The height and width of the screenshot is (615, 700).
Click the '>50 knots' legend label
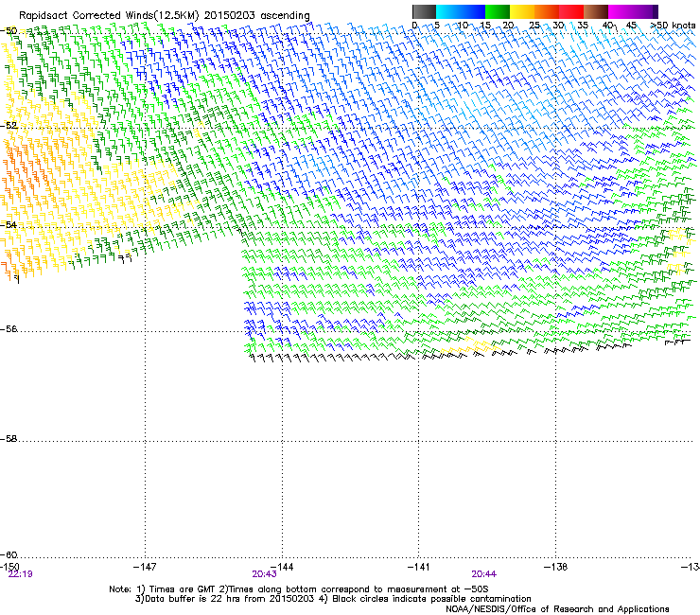pyautogui.click(x=673, y=26)
